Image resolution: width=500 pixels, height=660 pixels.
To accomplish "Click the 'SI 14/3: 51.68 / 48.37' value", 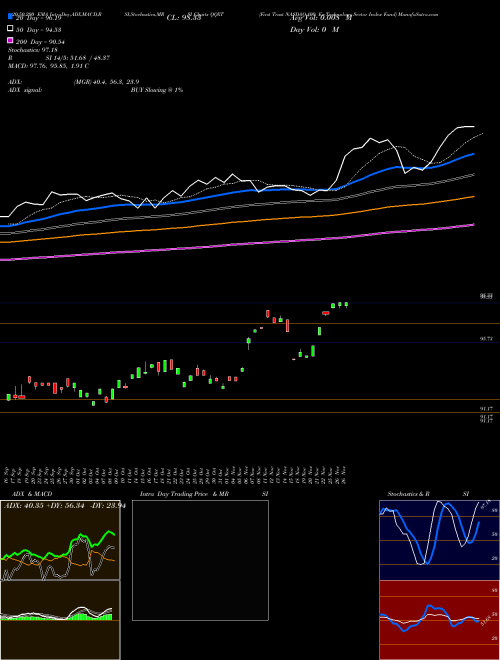I will (x=78, y=58).
